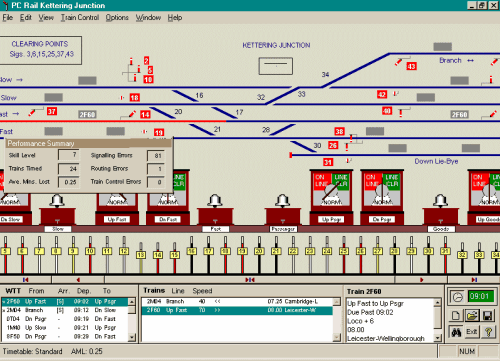Create a new simulation with blank page icon
This screenshot has height=361, width=500.
coord(456,315)
